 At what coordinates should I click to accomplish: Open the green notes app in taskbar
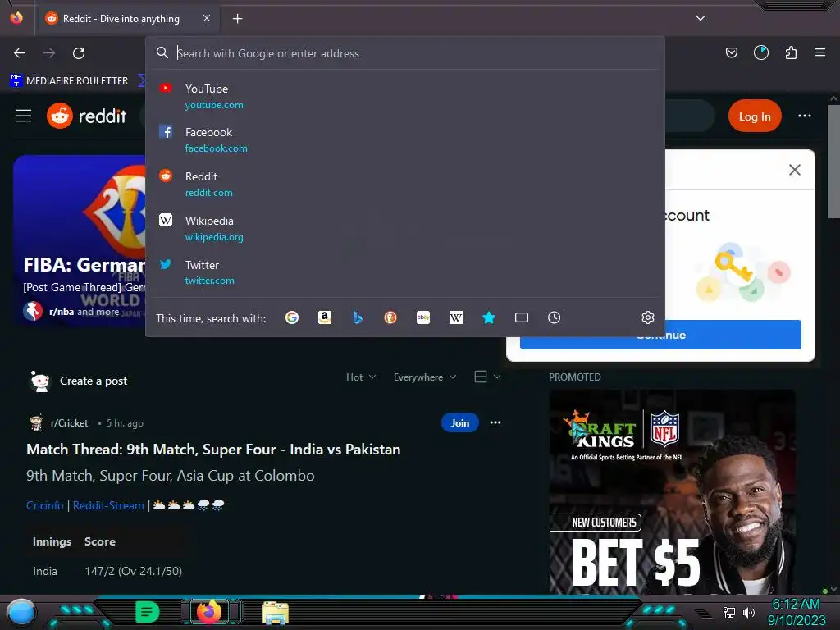(x=148, y=612)
